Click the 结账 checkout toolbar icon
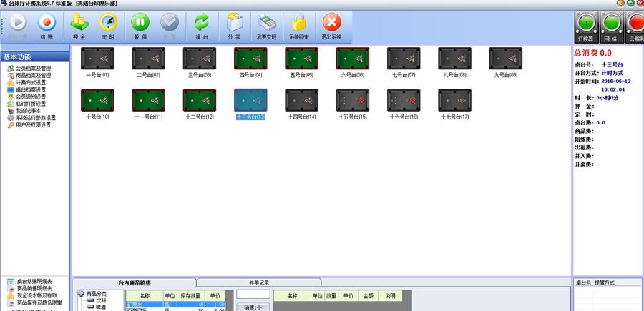 47,26
